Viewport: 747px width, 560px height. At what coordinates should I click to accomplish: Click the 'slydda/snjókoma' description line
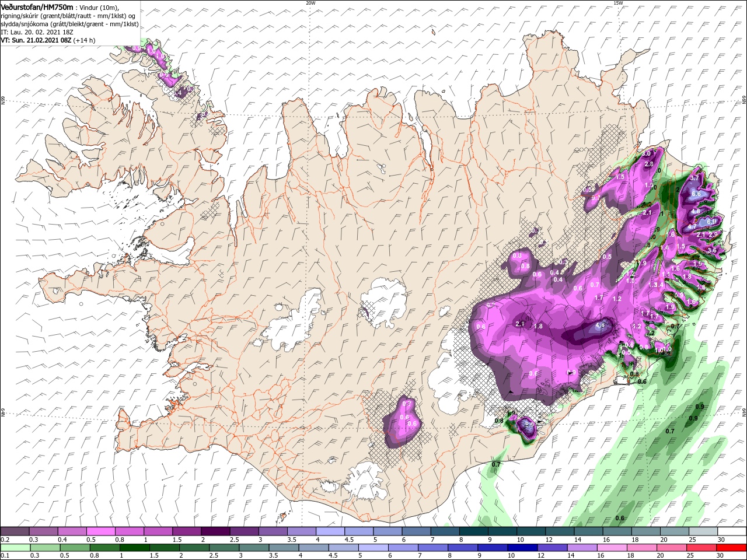tap(69, 24)
